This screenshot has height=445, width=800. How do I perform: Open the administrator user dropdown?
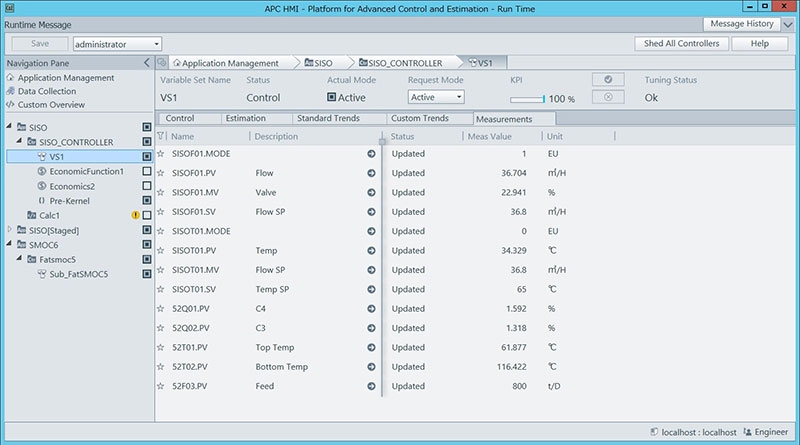pos(117,44)
